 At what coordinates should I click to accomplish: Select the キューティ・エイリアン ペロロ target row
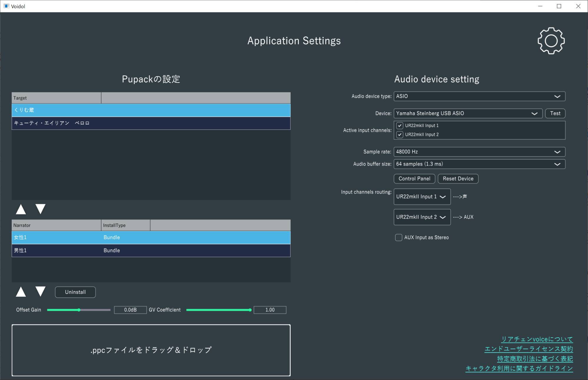tap(151, 123)
